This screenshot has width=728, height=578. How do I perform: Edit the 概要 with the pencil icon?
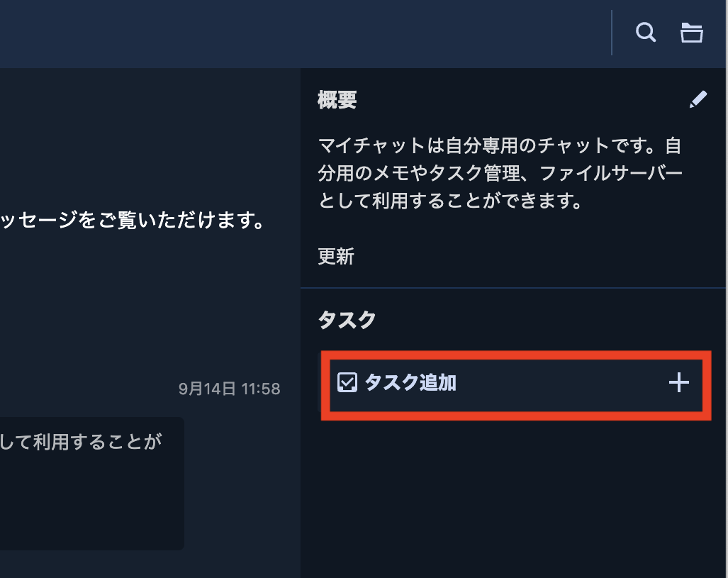(x=698, y=99)
